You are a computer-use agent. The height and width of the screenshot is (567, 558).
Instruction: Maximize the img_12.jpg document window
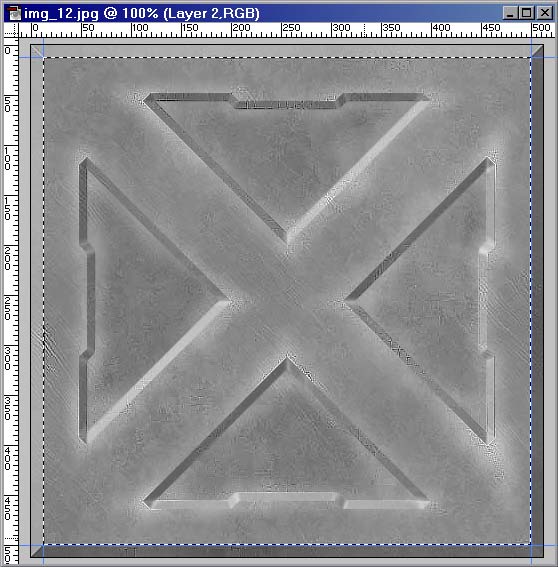[527, 13]
